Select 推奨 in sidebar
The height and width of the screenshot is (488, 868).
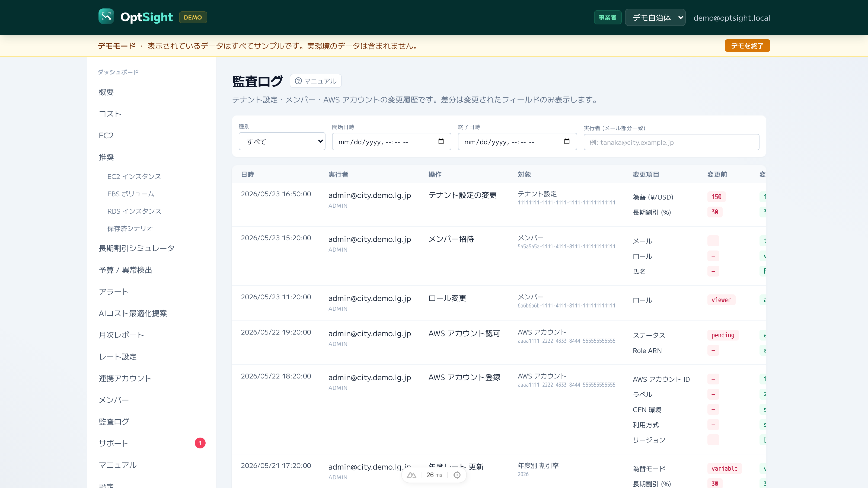tap(106, 157)
